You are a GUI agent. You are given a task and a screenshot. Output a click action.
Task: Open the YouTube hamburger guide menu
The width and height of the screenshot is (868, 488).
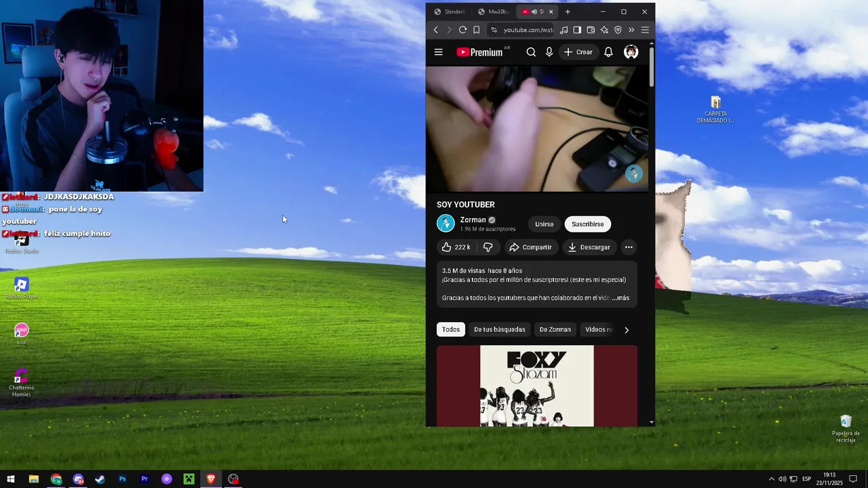[438, 52]
